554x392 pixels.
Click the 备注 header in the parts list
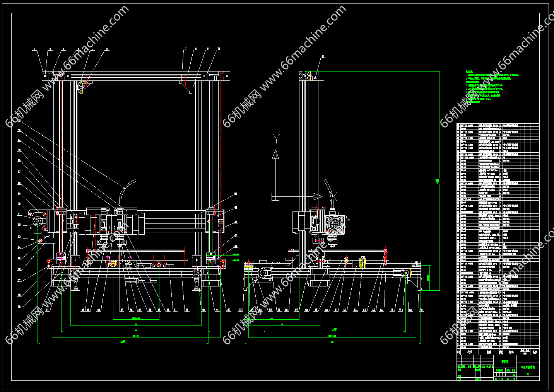535,352
